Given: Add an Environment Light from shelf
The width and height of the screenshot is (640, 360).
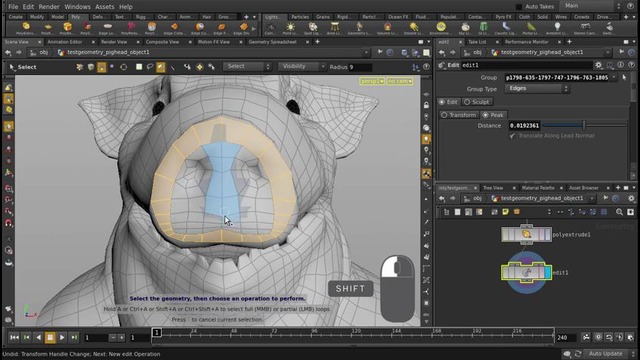Looking at the screenshot, I should click(441, 28).
